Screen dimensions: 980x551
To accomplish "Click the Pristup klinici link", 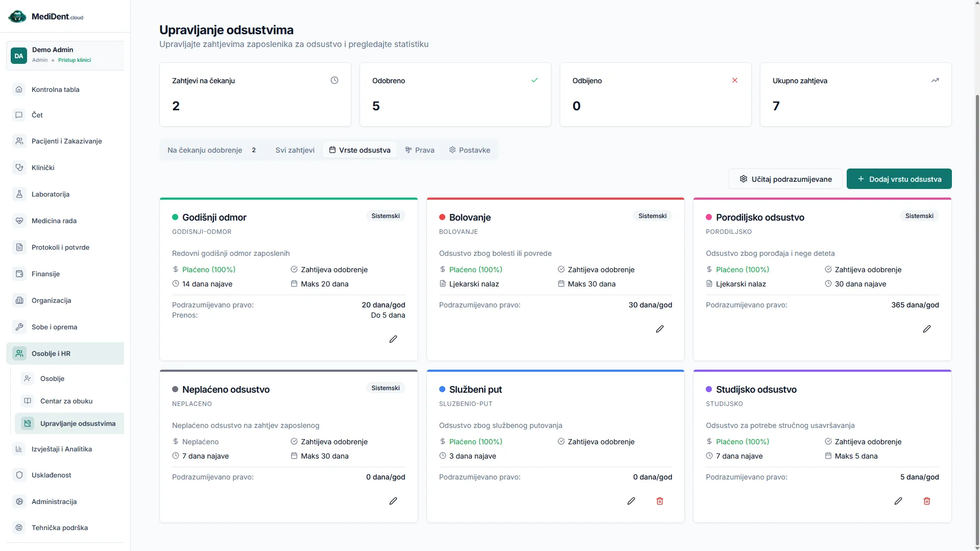I will pos(75,60).
